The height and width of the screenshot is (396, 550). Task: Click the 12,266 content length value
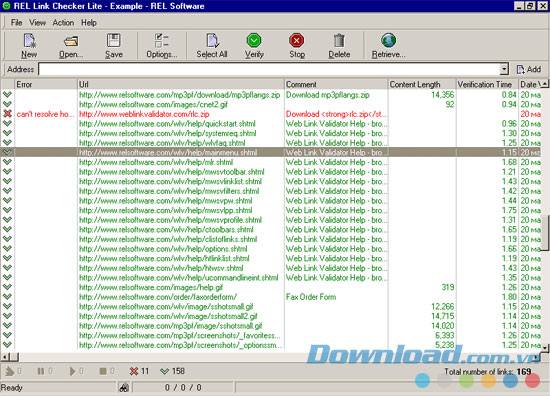[443, 306]
